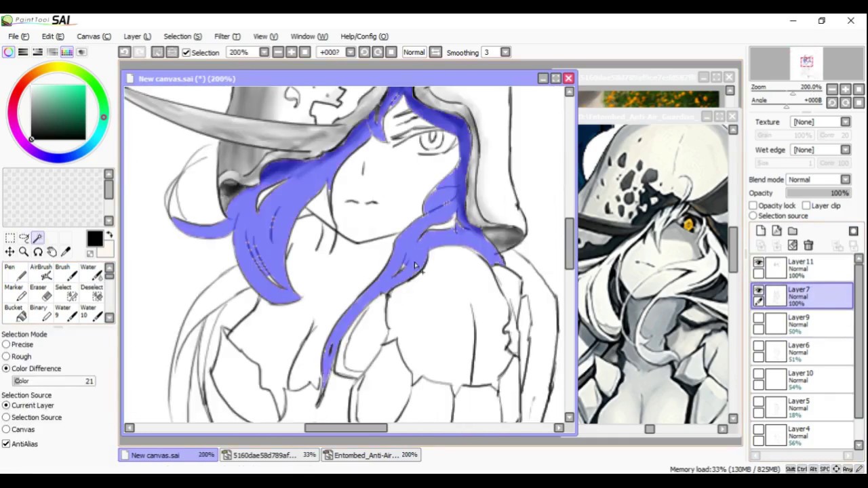Enable the Opacity lock checkbox
The width and height of the screenshot is (868, 488).
pyautogui.click(x=753, y=205)
